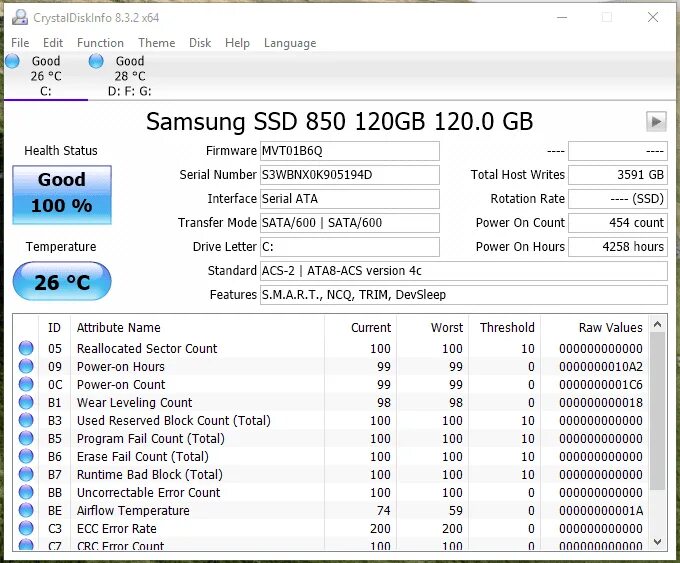
Task: Click the scroll up arrow of attribute list
Action: click(657, 324)
